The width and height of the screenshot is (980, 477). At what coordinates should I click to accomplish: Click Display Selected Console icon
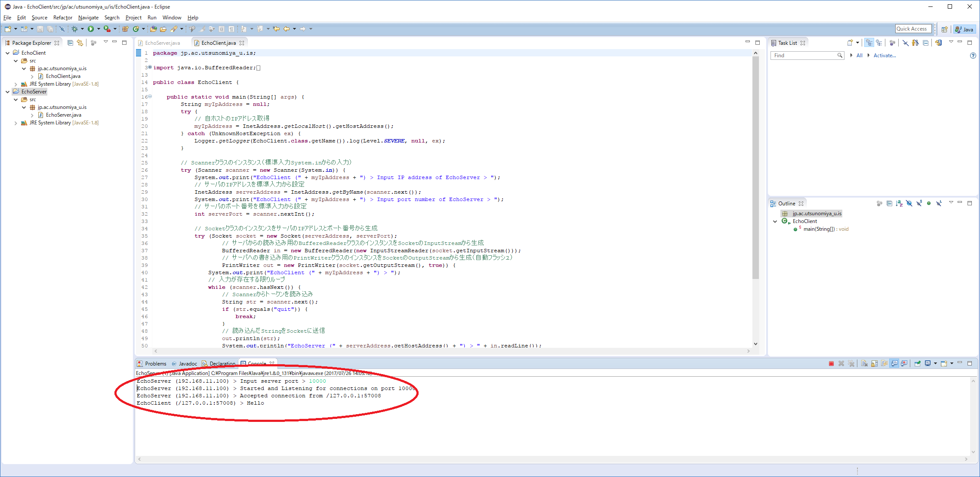928,364
